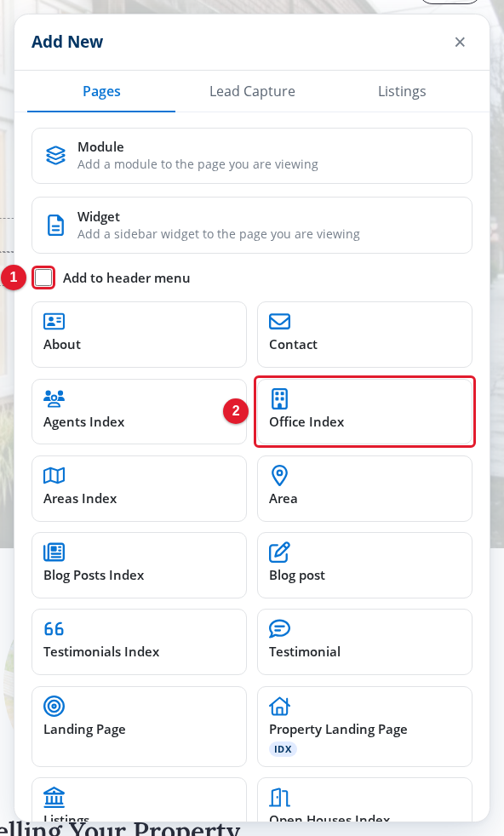Viewport: 504px width, 836px height.
Task: Click 'Add a module to the page' description
Action: [198, 164]
